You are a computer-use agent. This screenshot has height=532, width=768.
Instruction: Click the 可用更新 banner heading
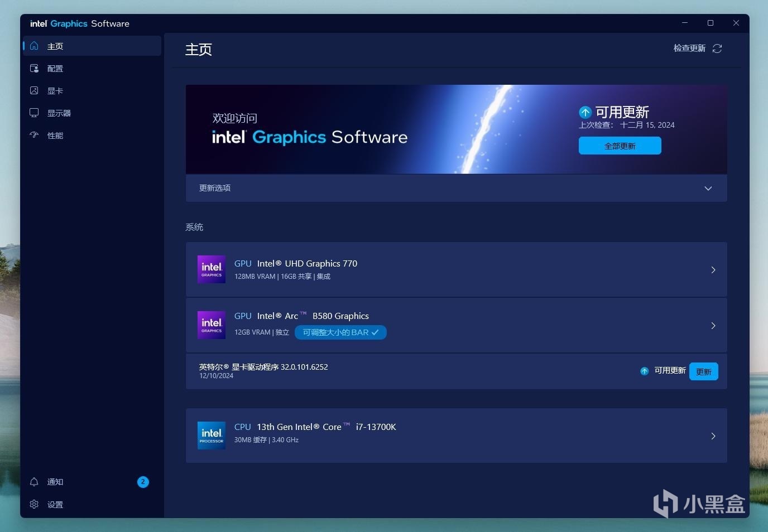622,112
